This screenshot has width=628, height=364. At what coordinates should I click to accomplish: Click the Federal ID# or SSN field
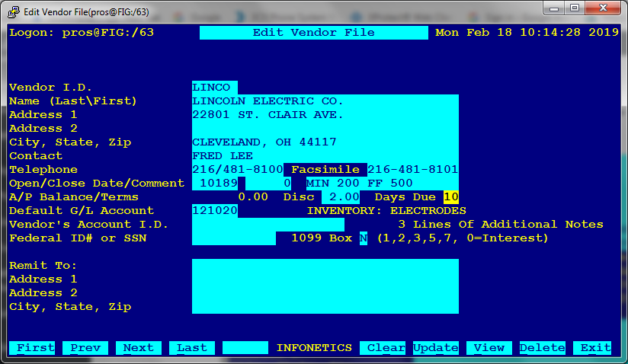pyautogui.click(x=234, y=238)
